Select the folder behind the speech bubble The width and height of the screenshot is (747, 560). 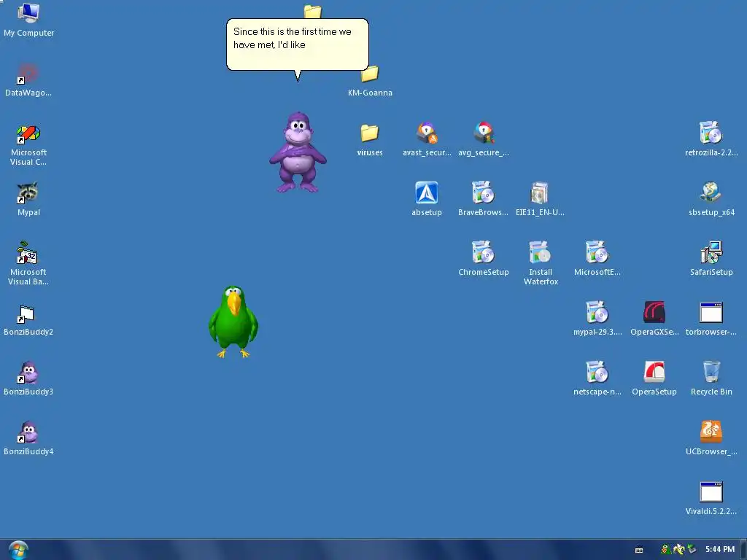pos(313,12)
